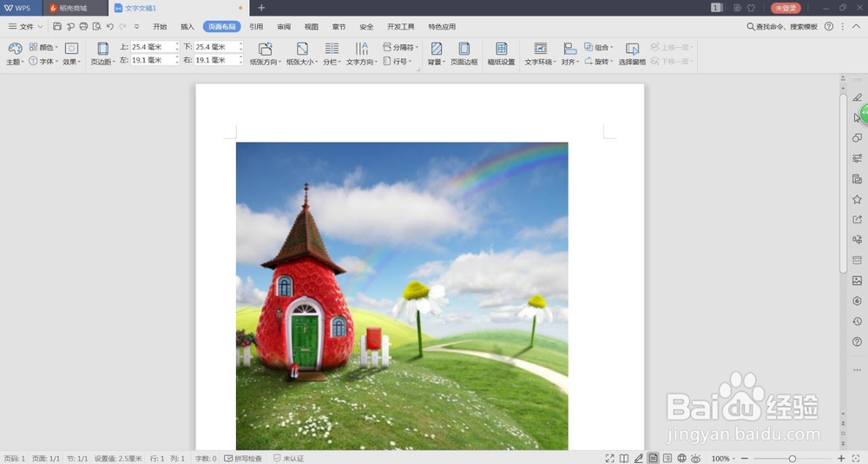Switch to outline view in status bar

667,459
